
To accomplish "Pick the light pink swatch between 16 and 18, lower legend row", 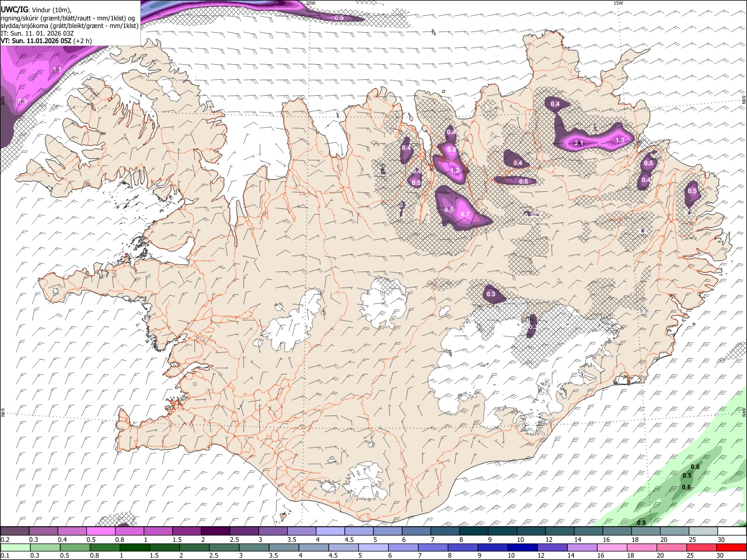I will point(613,547).
